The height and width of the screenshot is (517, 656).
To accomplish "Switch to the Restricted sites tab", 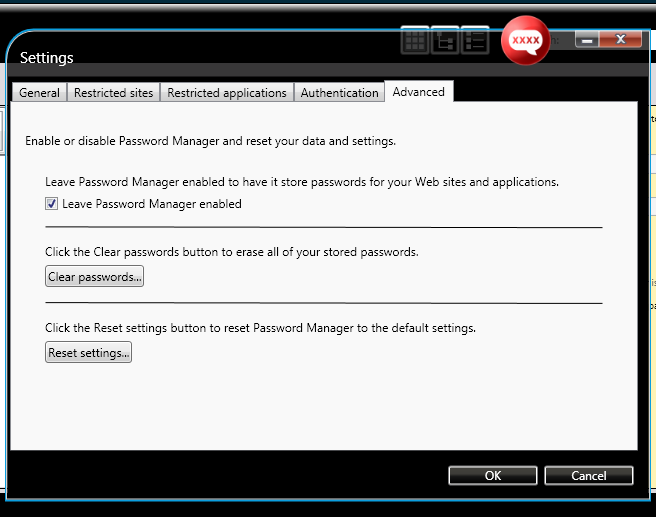I will coord(114,93).
